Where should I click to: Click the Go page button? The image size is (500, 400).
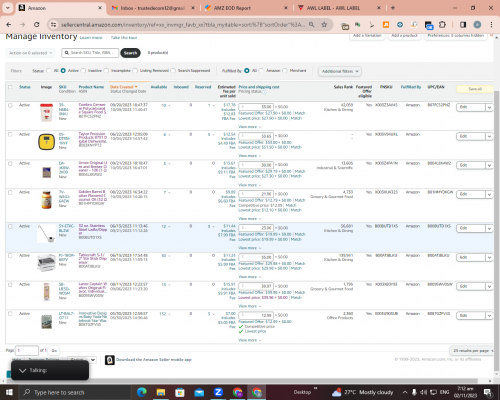point(54,351)
